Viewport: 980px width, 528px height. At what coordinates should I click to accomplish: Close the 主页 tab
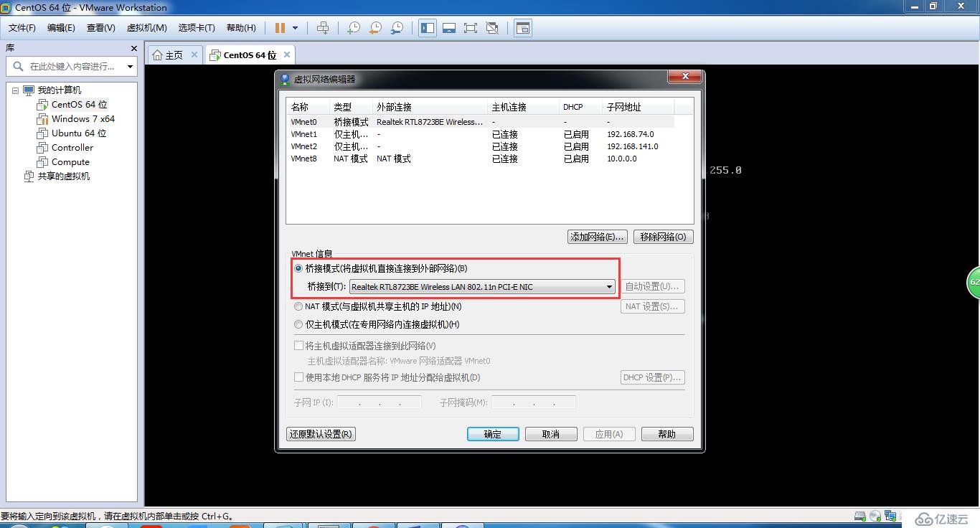click(x=194, y=55)
